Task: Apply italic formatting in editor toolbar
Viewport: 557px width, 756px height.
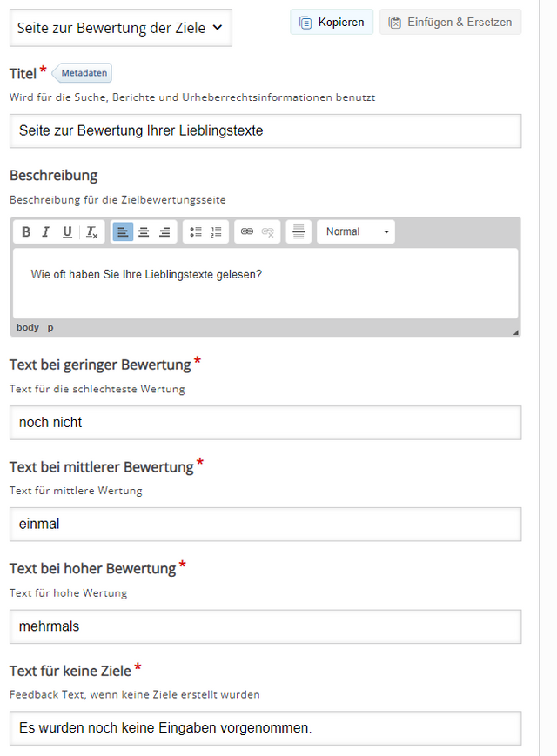Action: click(x=46, y=232)
